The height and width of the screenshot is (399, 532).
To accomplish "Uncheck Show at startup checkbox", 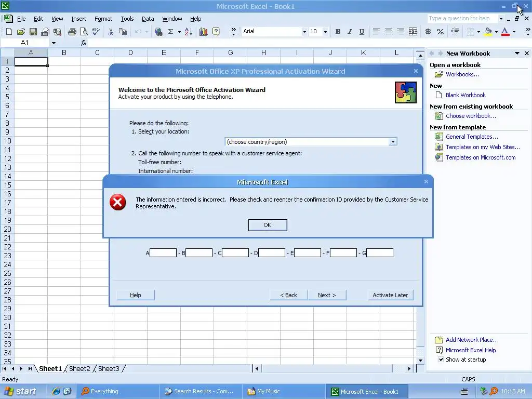I will (x=441, y=360).
